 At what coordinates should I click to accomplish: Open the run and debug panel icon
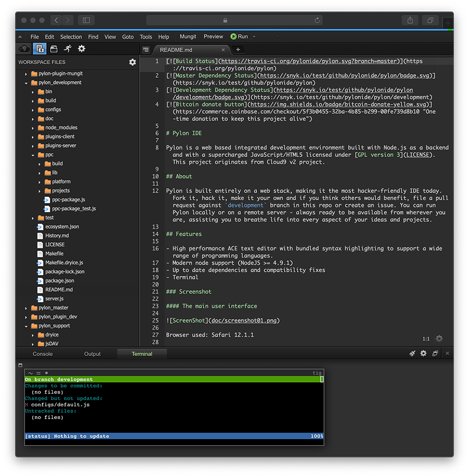point(68,48)
